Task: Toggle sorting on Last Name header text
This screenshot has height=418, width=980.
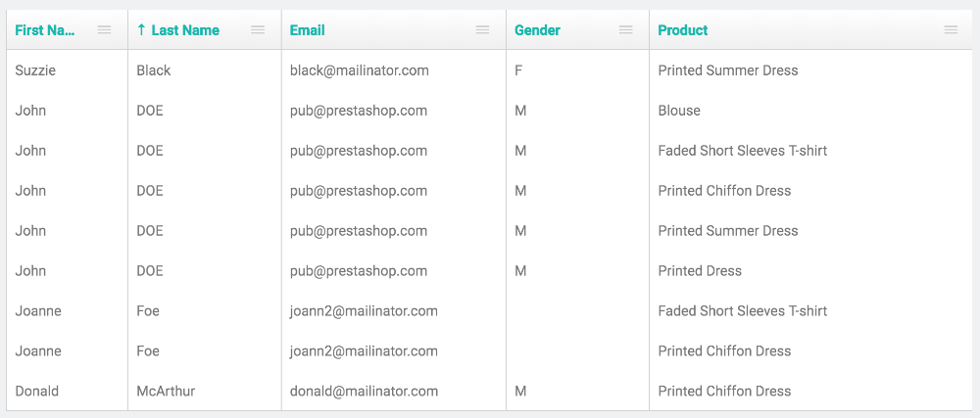Action: [x=185, y=30]
